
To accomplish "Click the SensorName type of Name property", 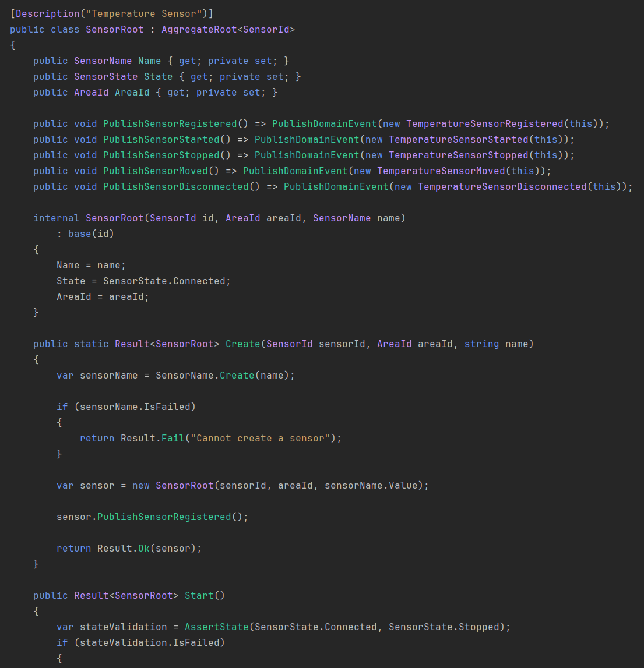I will point(103,61).
